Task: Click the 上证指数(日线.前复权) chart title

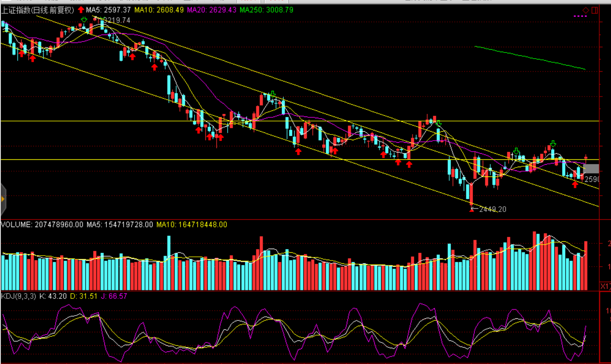Action: tap(38, 10)
